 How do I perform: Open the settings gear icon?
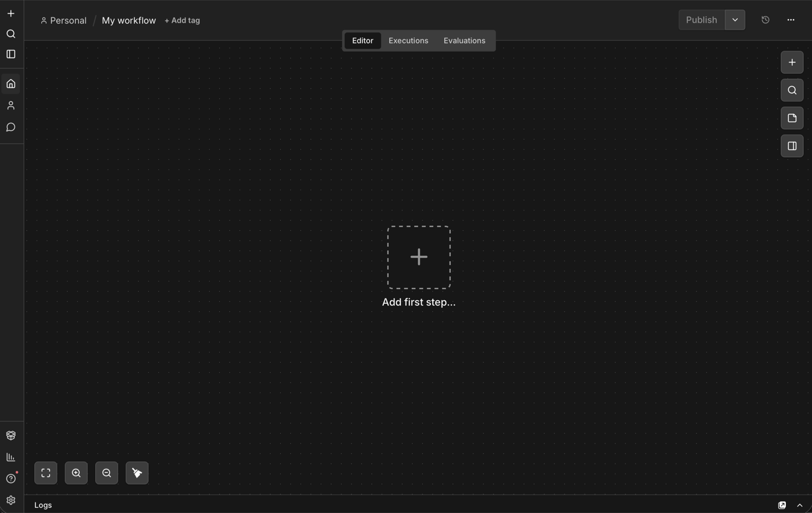point(10,500)
